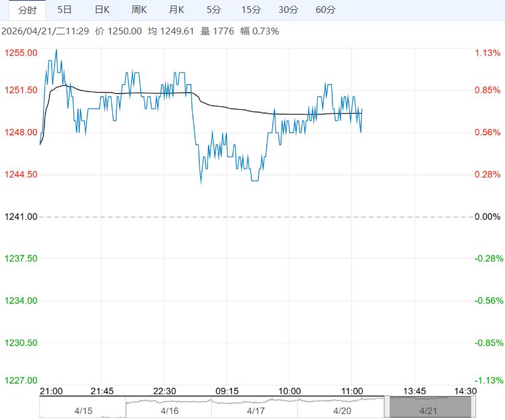Screen dimensions: 505x420
Task: Open the 5日 chart tab
Action: [64, 10]
